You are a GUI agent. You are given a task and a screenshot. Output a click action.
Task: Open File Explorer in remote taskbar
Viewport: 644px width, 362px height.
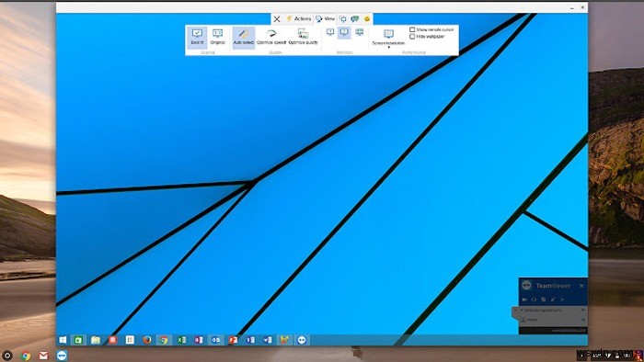(96, 340)
